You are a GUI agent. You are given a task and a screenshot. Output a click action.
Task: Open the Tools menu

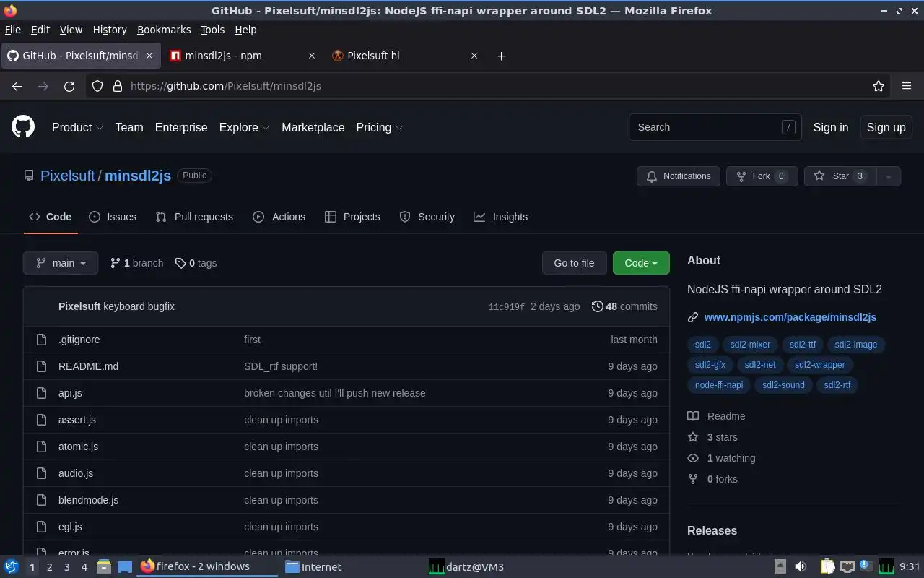tap(212, 30)
